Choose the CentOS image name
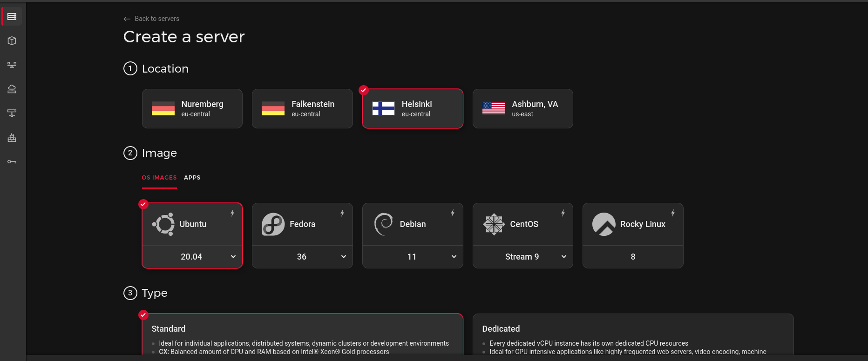The image size is (868, 361). point(524,224)
